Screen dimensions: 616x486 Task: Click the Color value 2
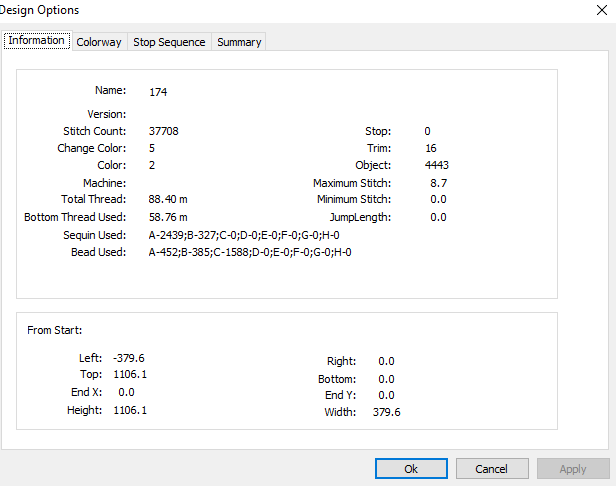click(152, 165)
